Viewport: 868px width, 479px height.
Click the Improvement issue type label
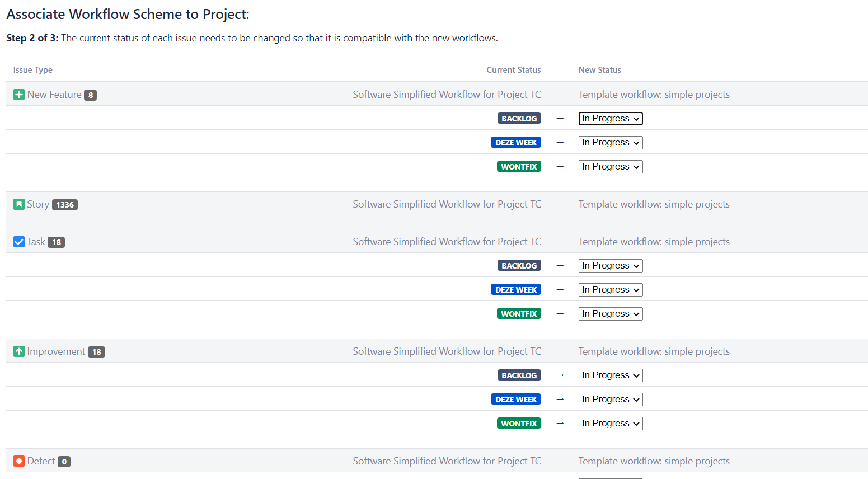coord(56,351)
